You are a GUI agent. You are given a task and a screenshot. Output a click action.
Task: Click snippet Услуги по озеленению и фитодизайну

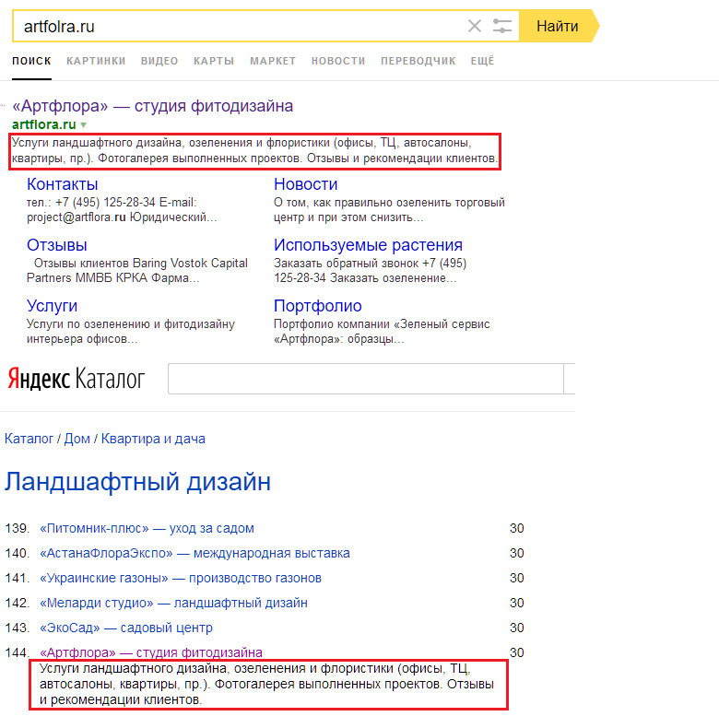tap(131, 332)
